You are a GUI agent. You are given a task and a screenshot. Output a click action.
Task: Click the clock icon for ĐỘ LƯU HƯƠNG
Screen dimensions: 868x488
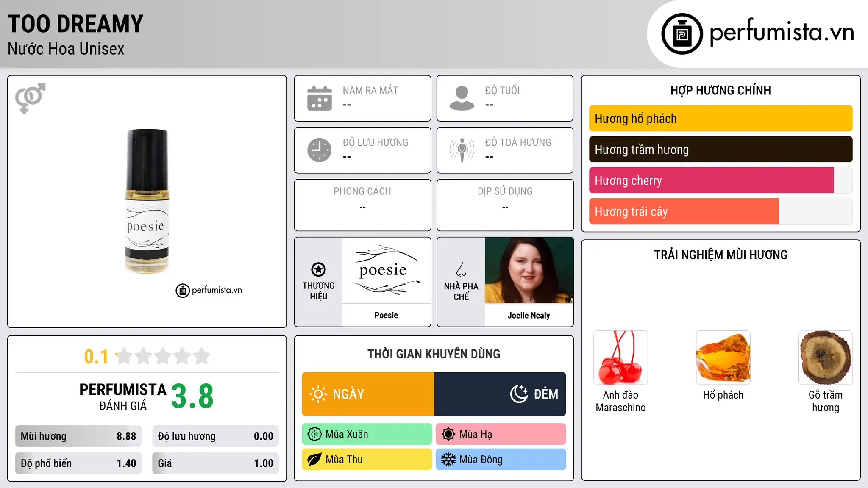pyautogui.click(x=320, y=150)
